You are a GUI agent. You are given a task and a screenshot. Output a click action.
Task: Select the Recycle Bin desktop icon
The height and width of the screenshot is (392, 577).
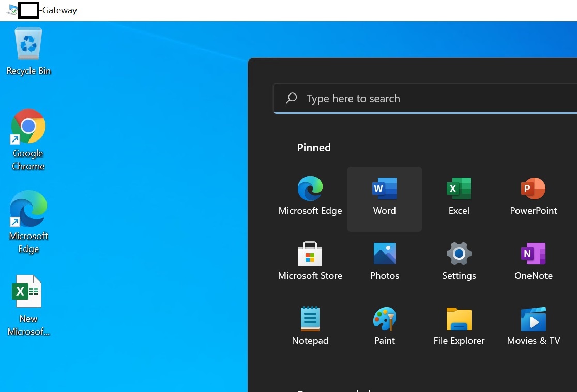(x=28, y=52)
